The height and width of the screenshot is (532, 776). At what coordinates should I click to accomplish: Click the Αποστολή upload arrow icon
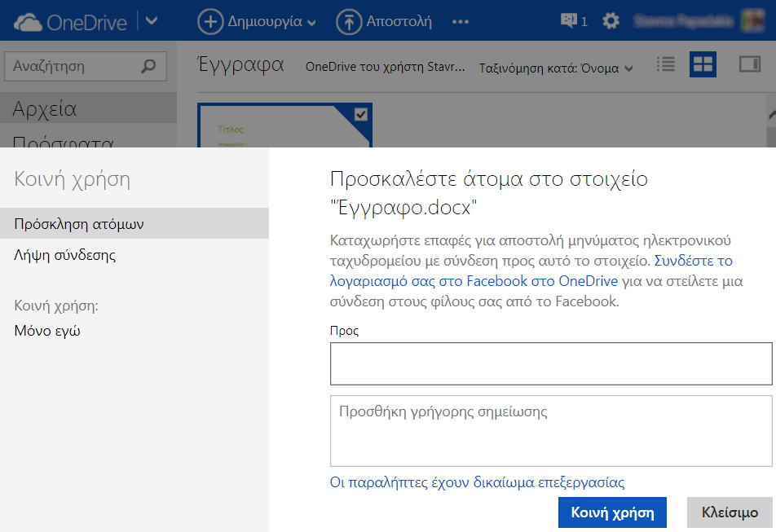point(349,22)
